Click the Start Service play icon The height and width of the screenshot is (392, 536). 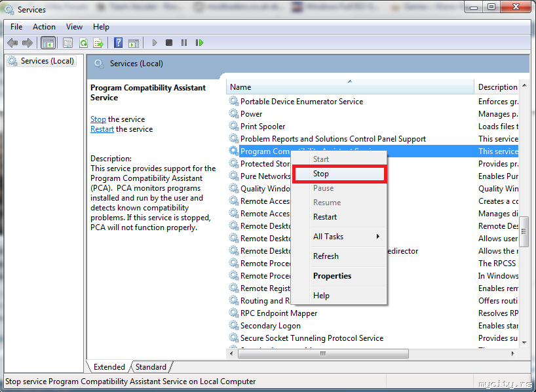point(155,43)
